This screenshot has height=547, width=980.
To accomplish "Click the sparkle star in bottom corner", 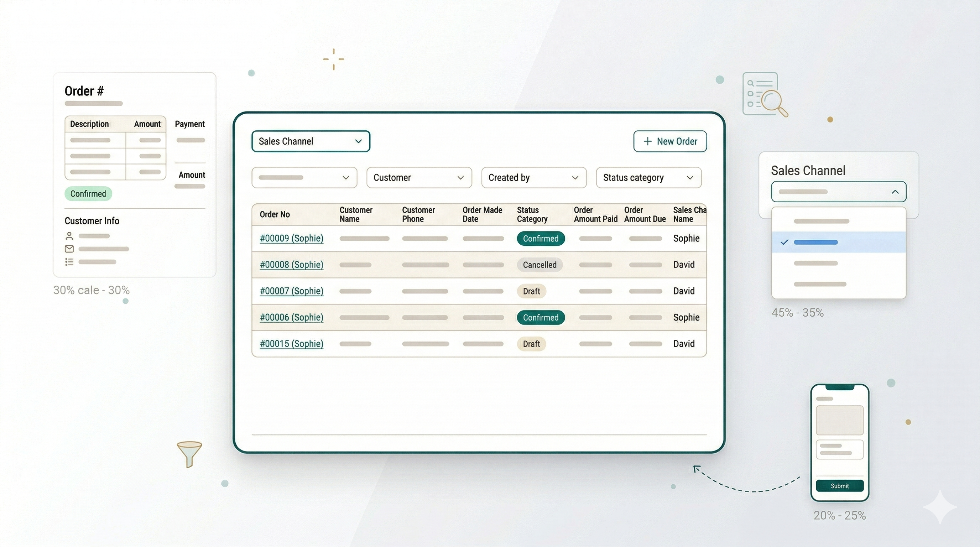I will tap(940, 507).
